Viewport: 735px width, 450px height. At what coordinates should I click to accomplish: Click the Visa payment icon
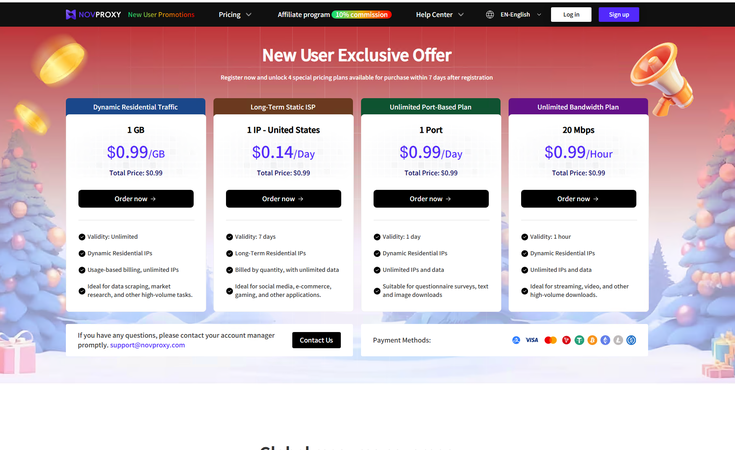point(532,340)
